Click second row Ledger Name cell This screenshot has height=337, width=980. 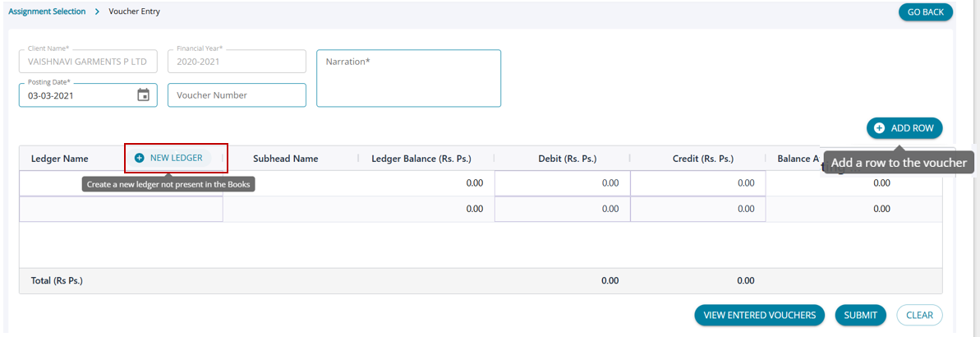coord(121,209)
